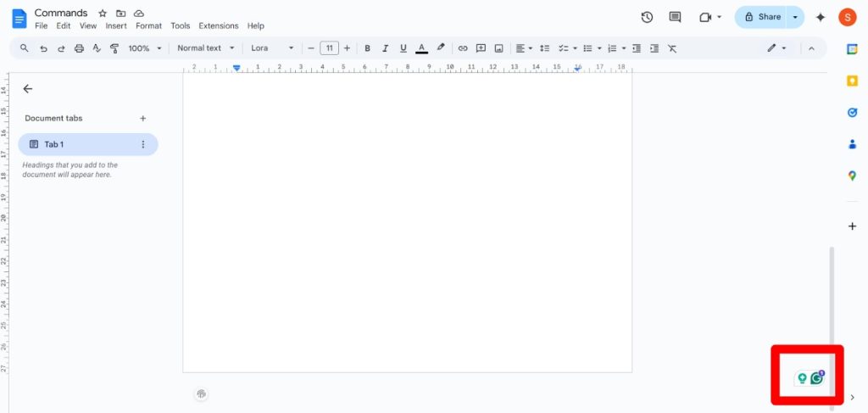The width and height of the screenshot is (868, 413).
Task: Decrease paragraph indent
Action: pos(637,48)
